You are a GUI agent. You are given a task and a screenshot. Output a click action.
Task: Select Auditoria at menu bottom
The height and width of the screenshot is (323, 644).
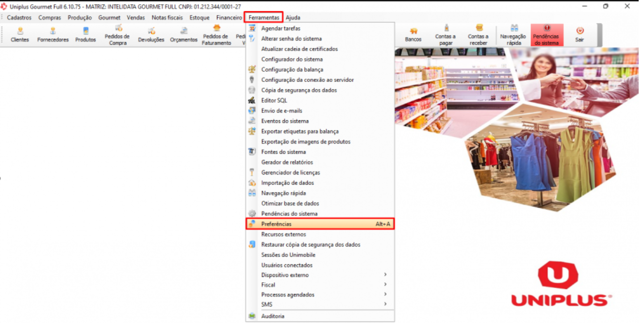tap(273, 316)
